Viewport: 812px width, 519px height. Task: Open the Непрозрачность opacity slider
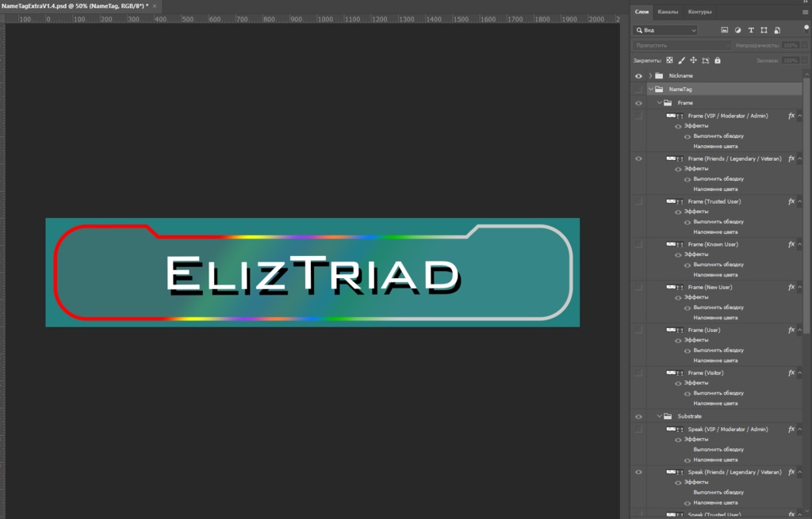click(x=803, y=44)
